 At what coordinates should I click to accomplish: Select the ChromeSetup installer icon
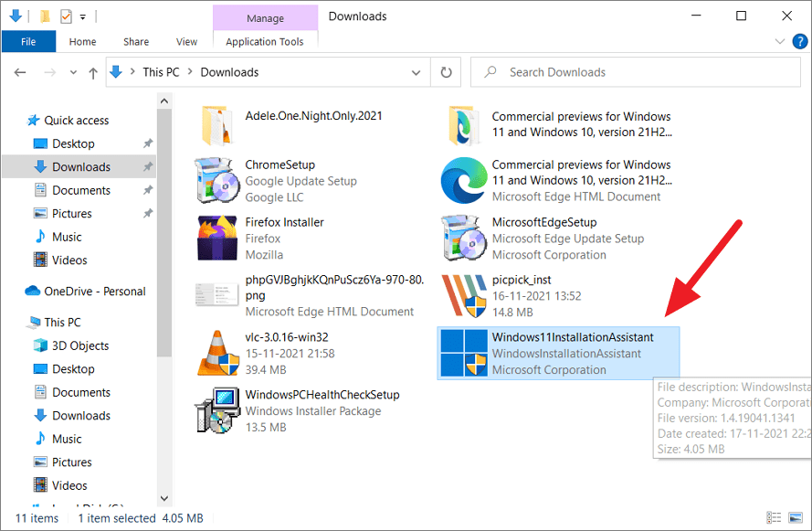[217, 180]
